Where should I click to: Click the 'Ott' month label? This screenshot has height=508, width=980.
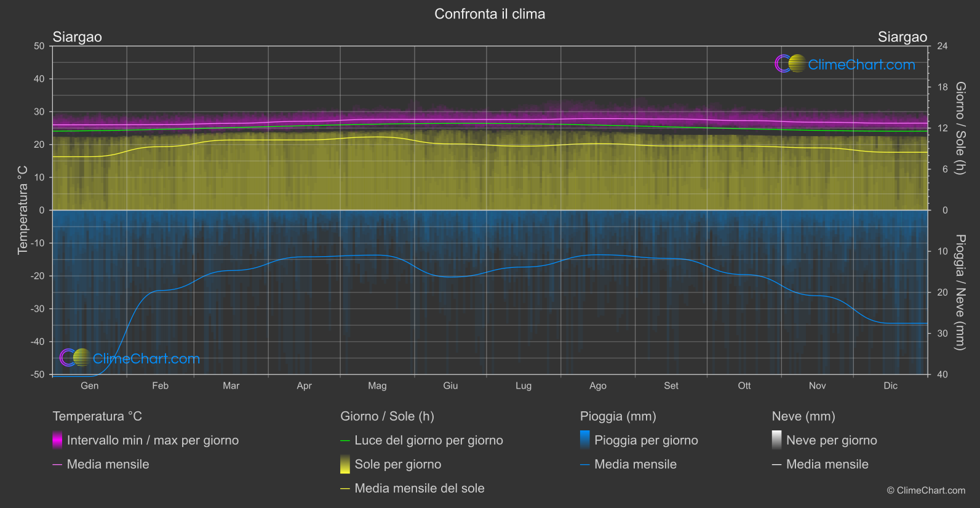744,385
